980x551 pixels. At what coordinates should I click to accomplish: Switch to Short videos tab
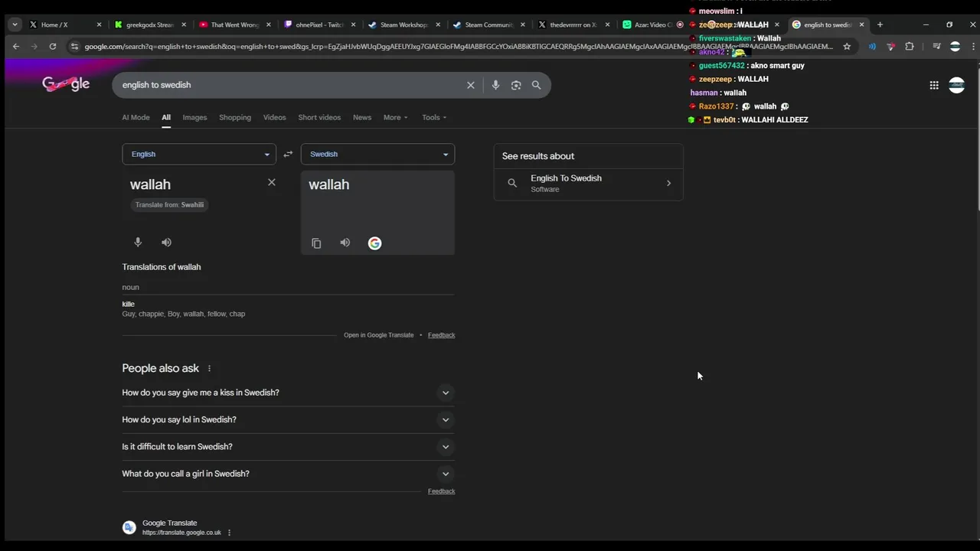coord(319,117)
